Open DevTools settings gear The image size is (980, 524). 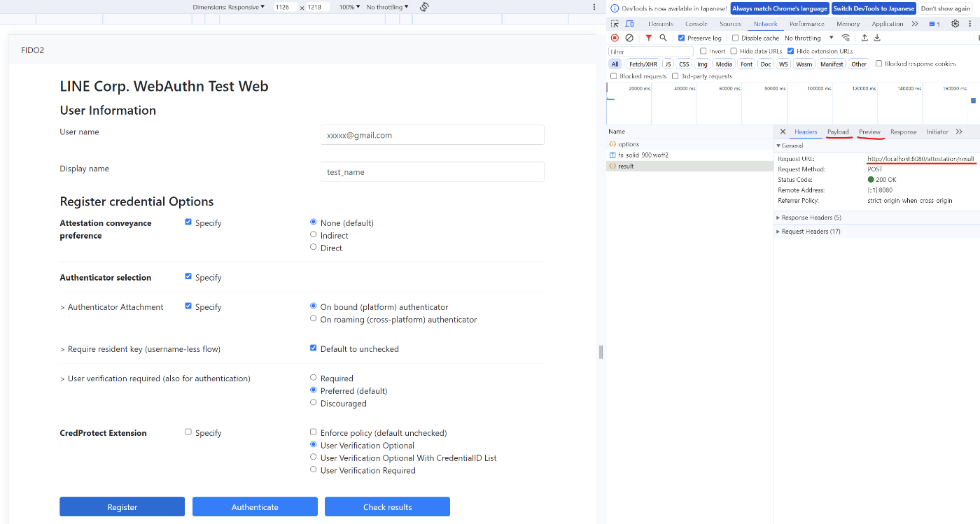tap(955, 24)
